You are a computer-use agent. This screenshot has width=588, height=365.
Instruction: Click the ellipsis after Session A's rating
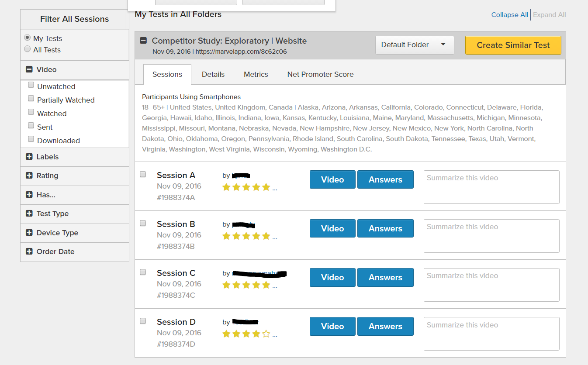pos(275,190)
